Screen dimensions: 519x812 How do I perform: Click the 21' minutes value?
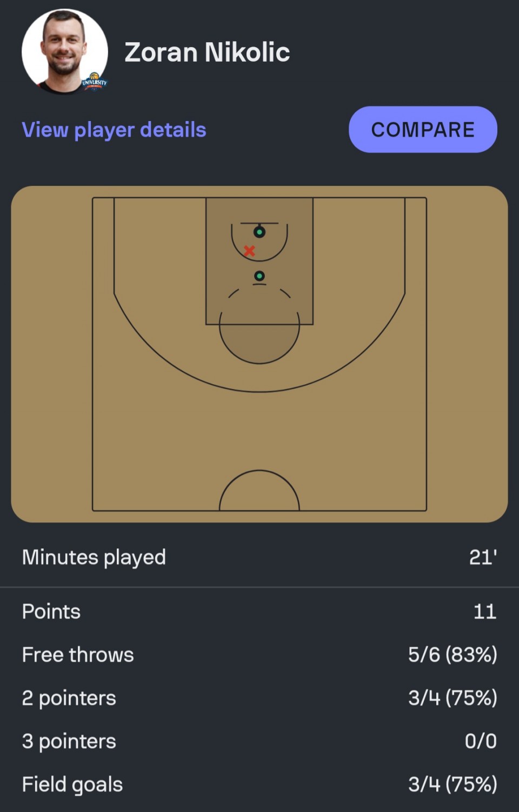click(483, 557)
